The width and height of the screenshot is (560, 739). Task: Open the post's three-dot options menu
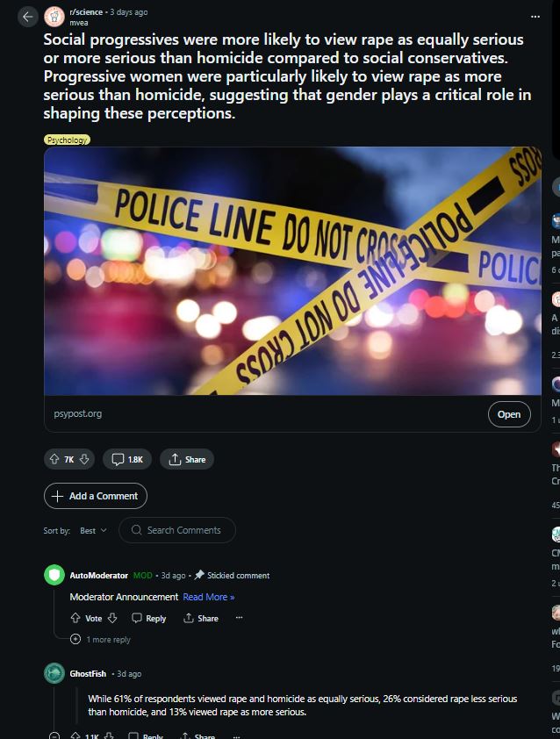point(535,17)
